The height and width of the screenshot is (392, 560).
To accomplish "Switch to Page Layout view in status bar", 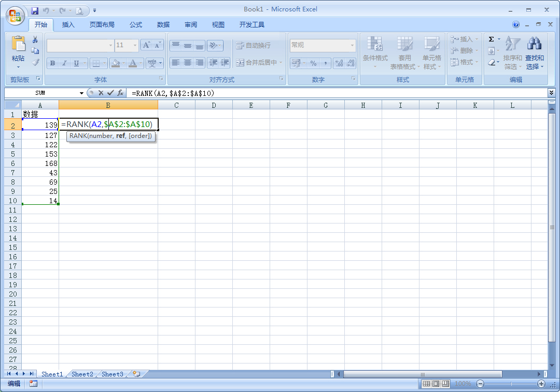I will (x=436, y=384).
